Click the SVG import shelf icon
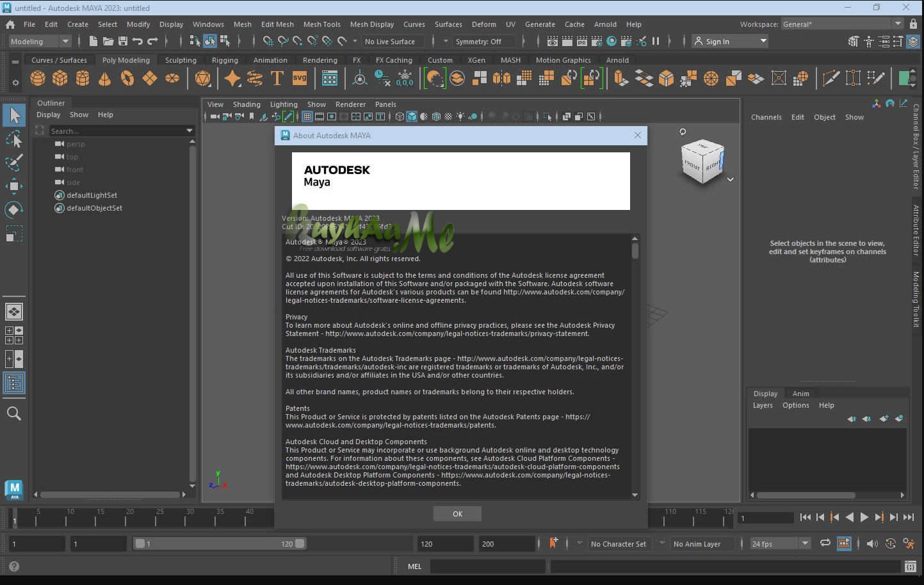 300,78
